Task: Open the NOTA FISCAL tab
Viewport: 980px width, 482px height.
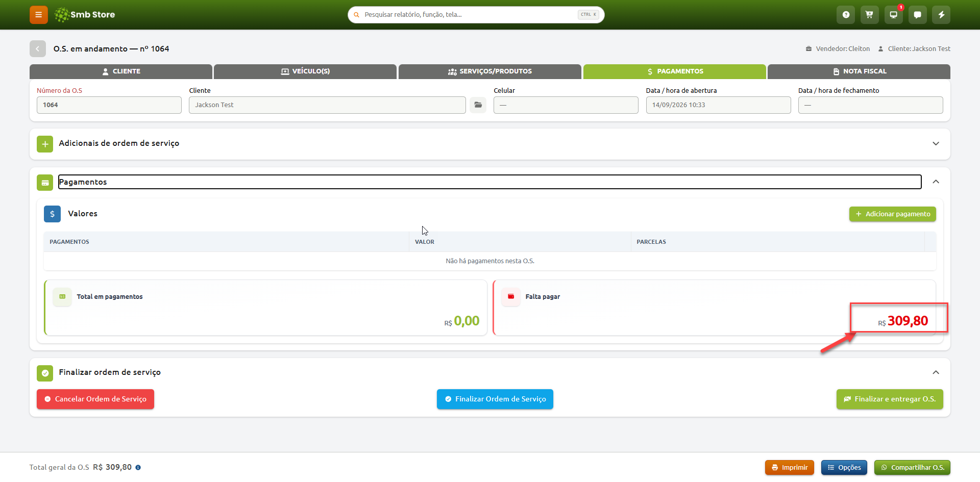Action: pos(859,71)
